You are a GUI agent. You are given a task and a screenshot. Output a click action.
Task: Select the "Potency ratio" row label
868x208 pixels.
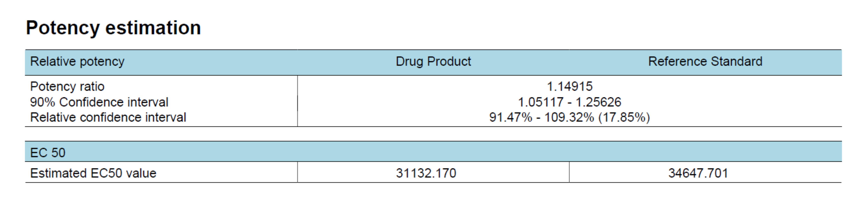(67, 87)
